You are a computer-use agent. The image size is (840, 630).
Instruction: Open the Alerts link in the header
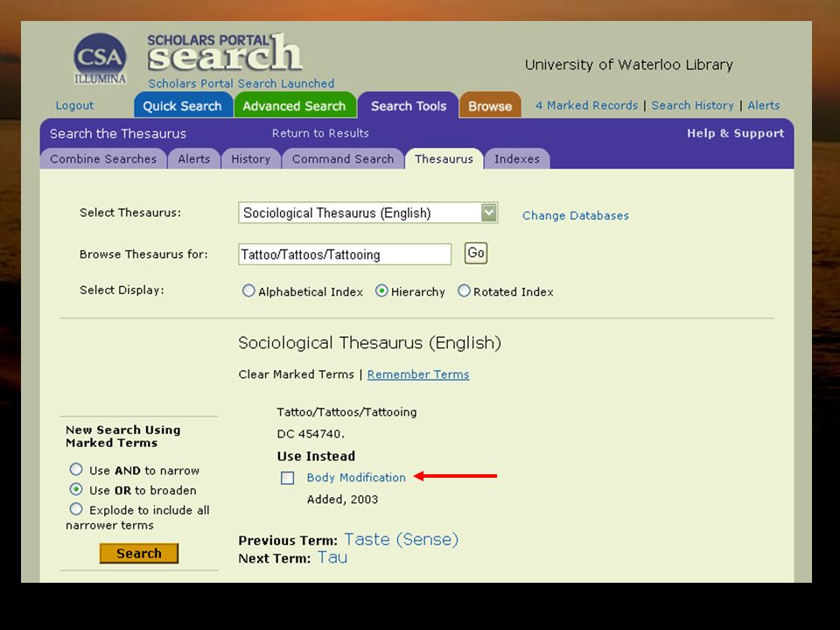[763, 106]
